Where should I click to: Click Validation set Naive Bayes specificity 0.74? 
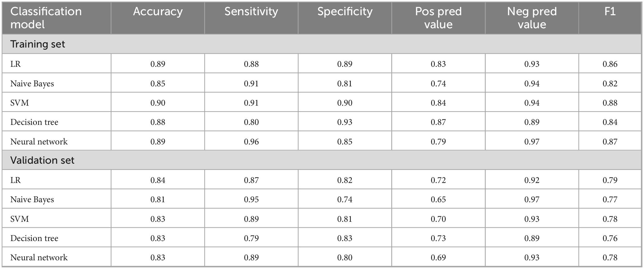(x=345, y=199)
